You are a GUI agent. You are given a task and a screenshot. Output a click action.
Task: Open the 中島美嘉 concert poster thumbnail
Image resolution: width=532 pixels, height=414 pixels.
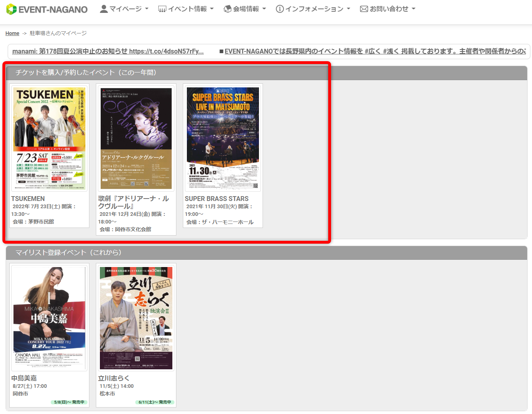click(x=50, y=317)
